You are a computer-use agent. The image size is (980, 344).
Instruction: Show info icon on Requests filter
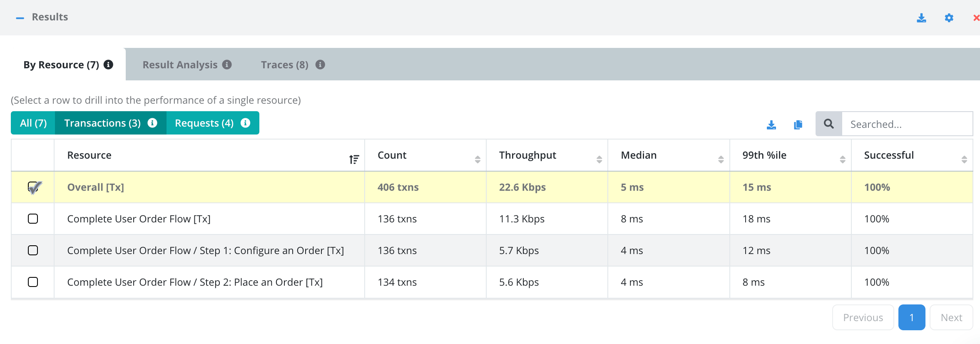tap(246, 123)
